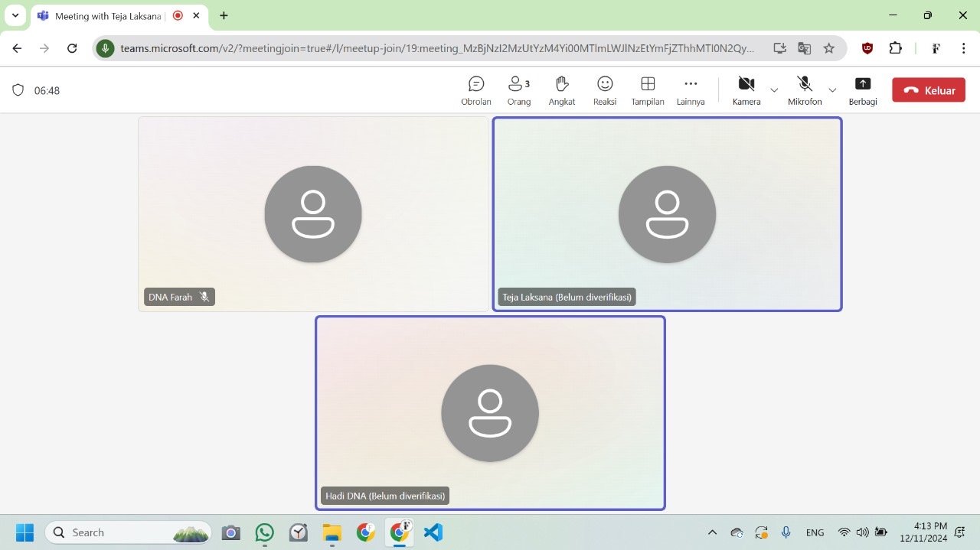The height and width of the screenshot is (550, 980).
Task: Select the Hadi DNA participant tile
Action: [x=490, y=413]
